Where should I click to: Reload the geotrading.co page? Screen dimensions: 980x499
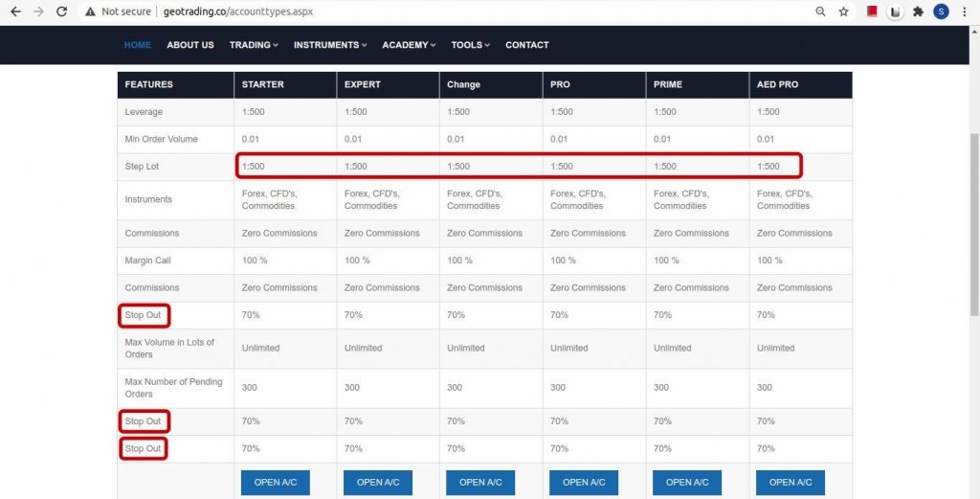61,11
